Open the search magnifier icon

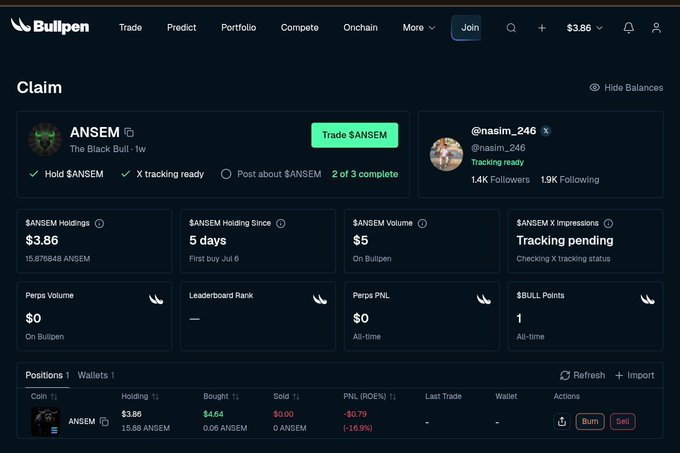tap(511, 28)
